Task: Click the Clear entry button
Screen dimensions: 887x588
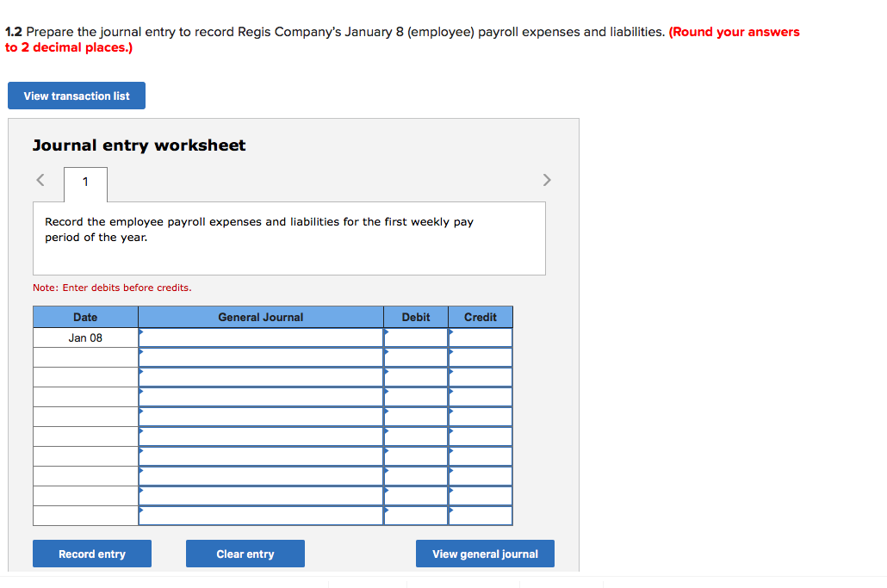Action: [x=245, y=554]
